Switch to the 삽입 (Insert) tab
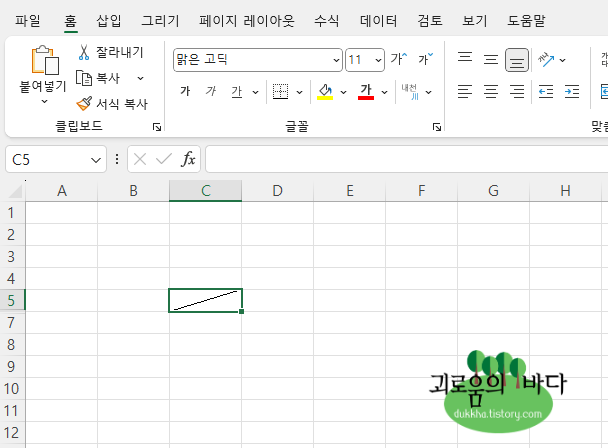Screen dimensions: 608x448 click(x=108, y=21)
